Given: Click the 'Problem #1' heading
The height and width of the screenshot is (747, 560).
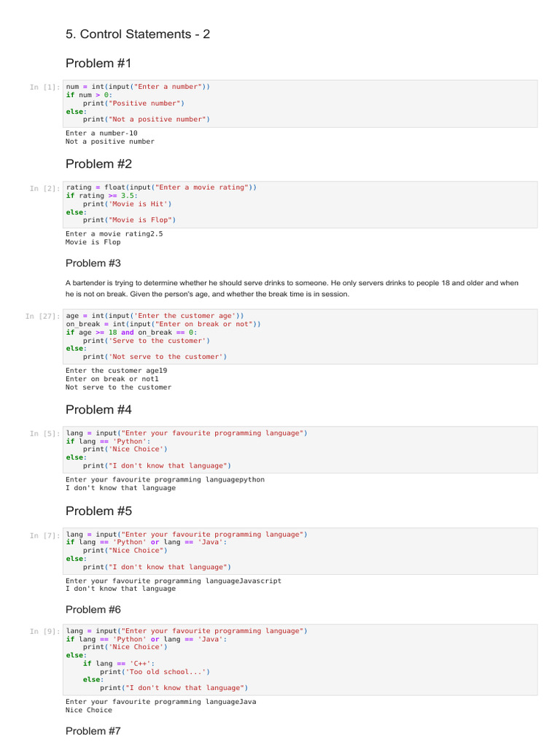Looking at the screenshot, I should pyautogui.click(x=98, y=63).
